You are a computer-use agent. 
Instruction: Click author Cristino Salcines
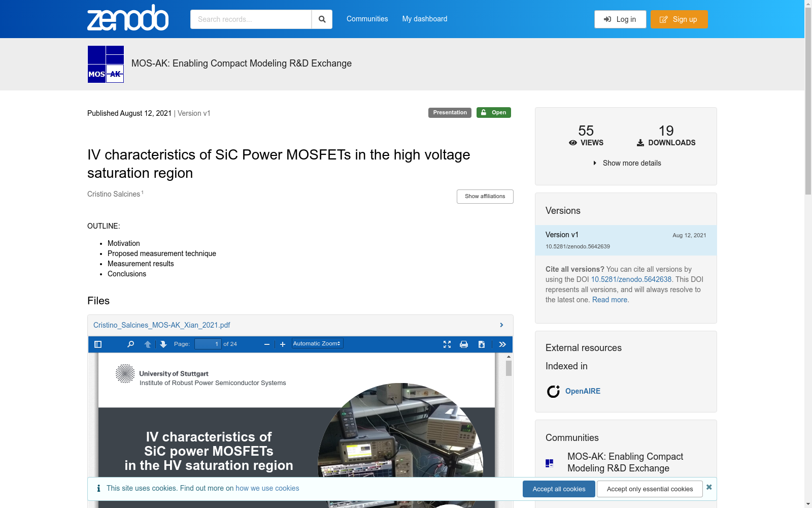click(114, 194)
